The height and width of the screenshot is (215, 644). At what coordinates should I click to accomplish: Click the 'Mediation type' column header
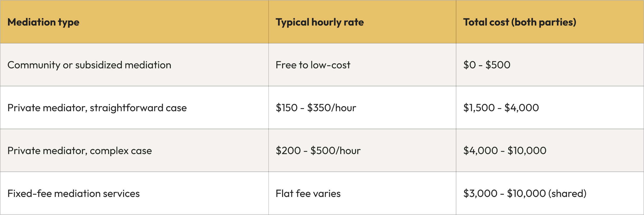pyautogui.click(x=43, y=22)
